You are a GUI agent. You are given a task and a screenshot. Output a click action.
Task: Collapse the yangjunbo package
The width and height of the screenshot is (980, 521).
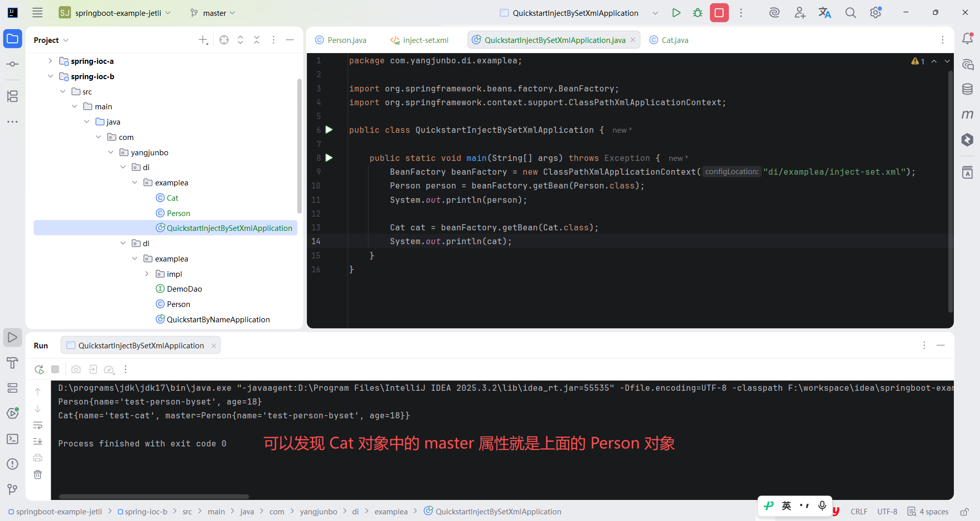point(110,152)
